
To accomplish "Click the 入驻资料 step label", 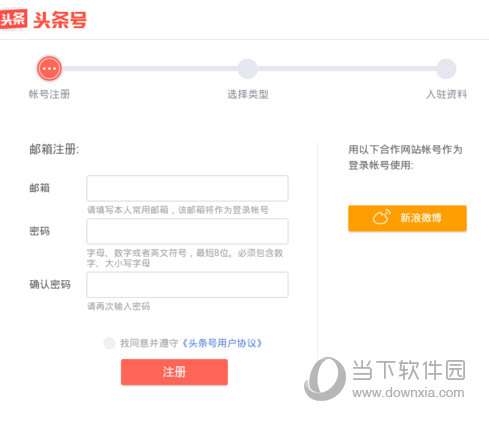I will [x=446, y=94].
